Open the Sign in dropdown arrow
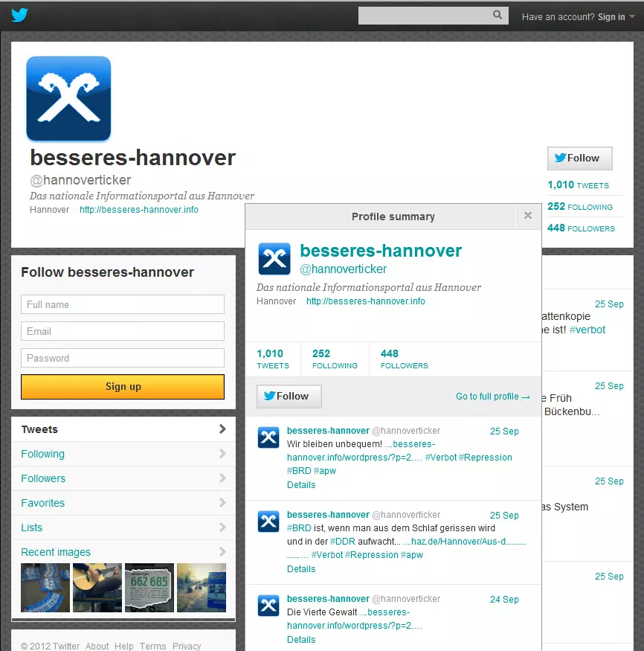 pos(632,16)
